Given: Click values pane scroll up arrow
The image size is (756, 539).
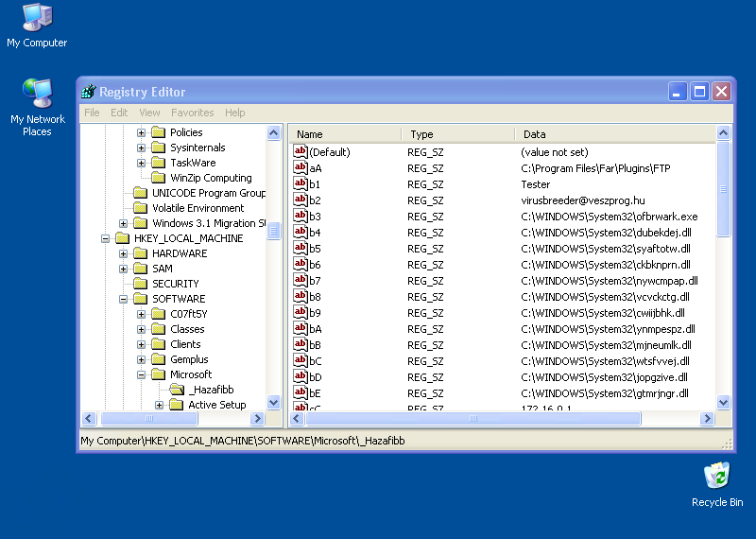Looking at the screenshot, I should point(723,132).
